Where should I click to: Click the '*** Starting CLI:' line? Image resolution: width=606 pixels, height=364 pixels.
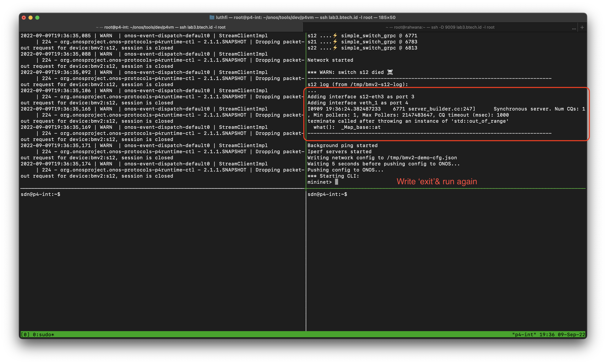tap(333, 176)
